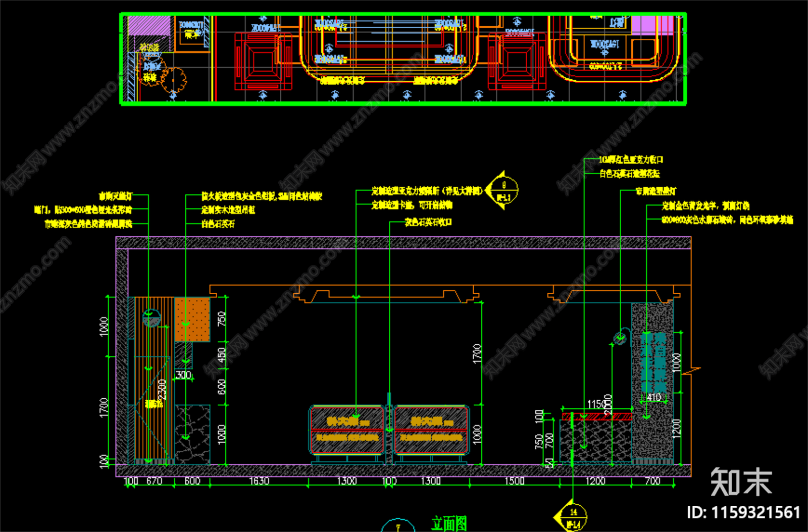Viewport: 808px width, 532px height.
Task: Click the hatched ceiling slab in the elevation
Action: [403, 243]
